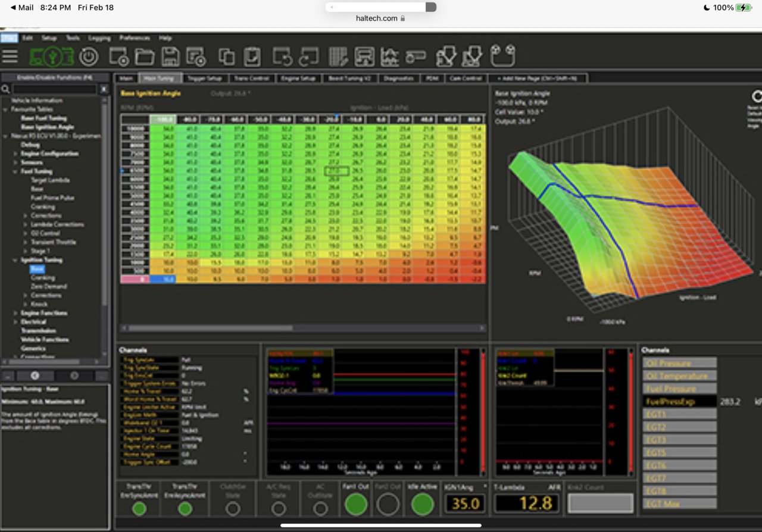
Task: Open the Setup menu
Action: (49, 38)
